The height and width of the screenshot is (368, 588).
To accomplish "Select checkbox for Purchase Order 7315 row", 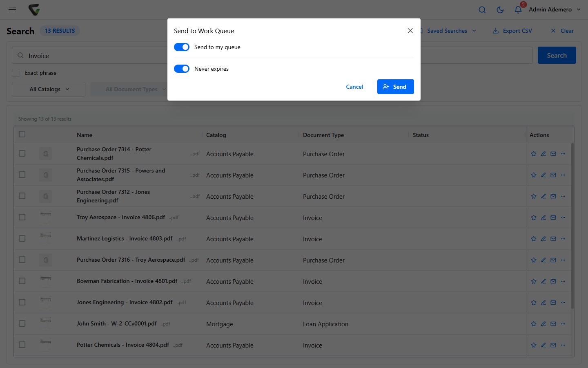I will [22, 175].
